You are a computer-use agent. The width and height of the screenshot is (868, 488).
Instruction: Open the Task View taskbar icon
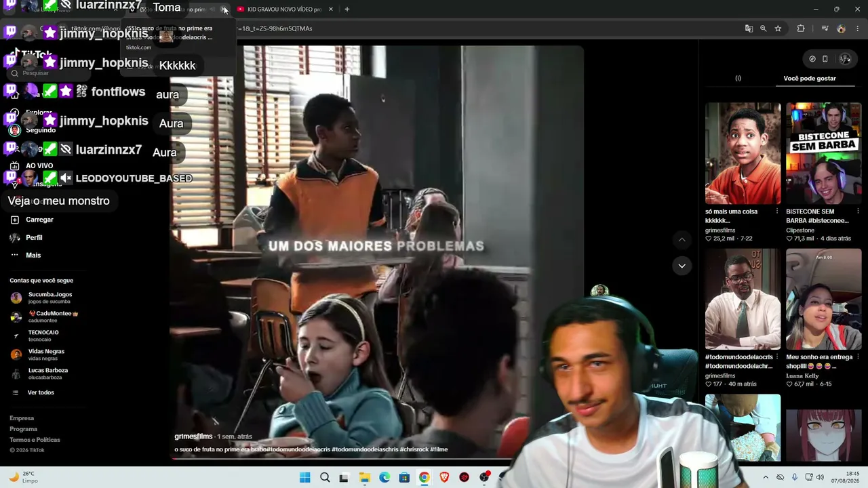click(344, 477)
